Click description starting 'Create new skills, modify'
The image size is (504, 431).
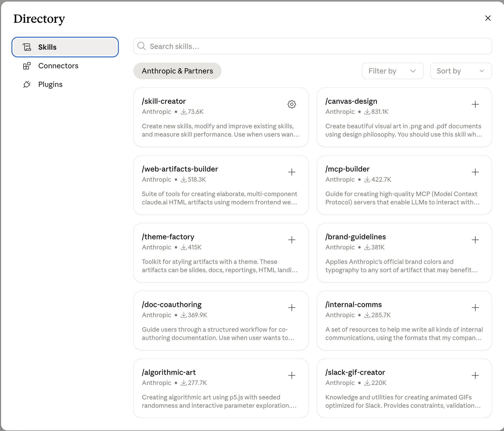220,130
